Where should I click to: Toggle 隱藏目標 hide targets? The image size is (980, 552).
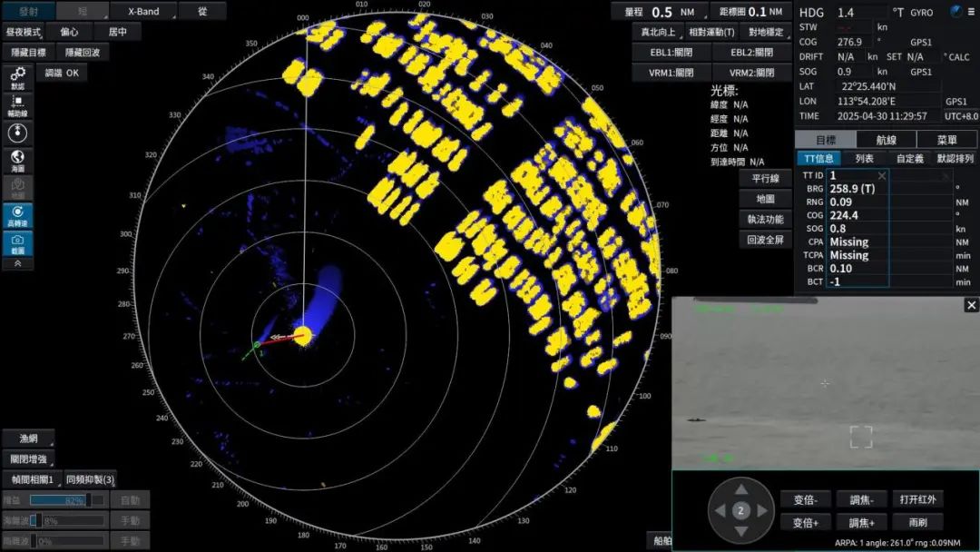click(29, 53)
